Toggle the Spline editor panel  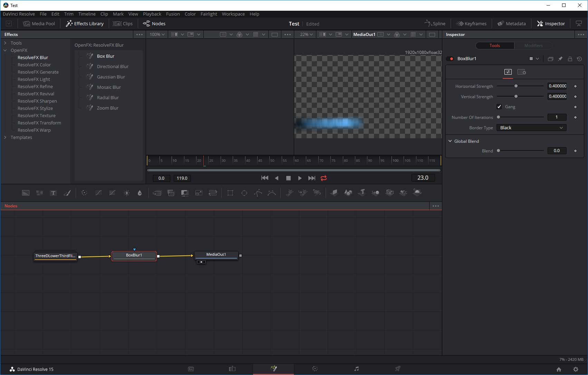[x=435, y=24]
